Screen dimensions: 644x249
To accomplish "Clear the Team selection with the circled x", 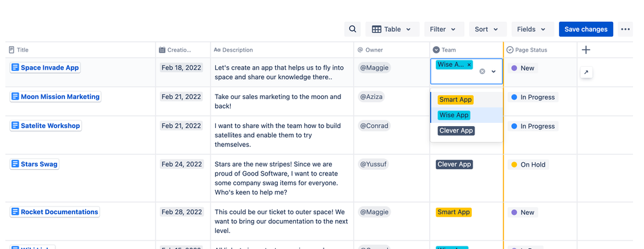I will pos(482,71).
